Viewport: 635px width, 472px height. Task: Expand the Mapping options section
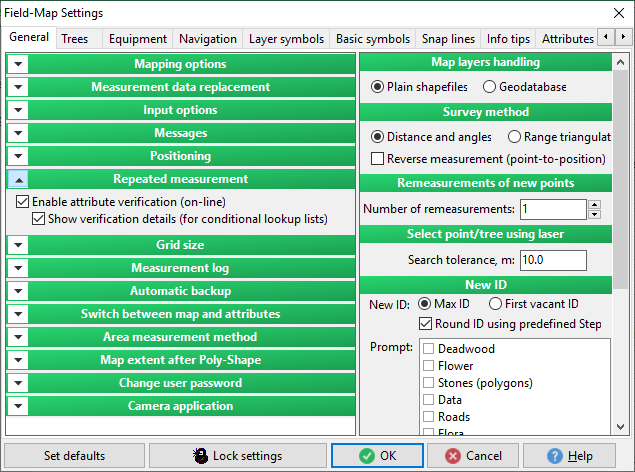tap(18, 65)
